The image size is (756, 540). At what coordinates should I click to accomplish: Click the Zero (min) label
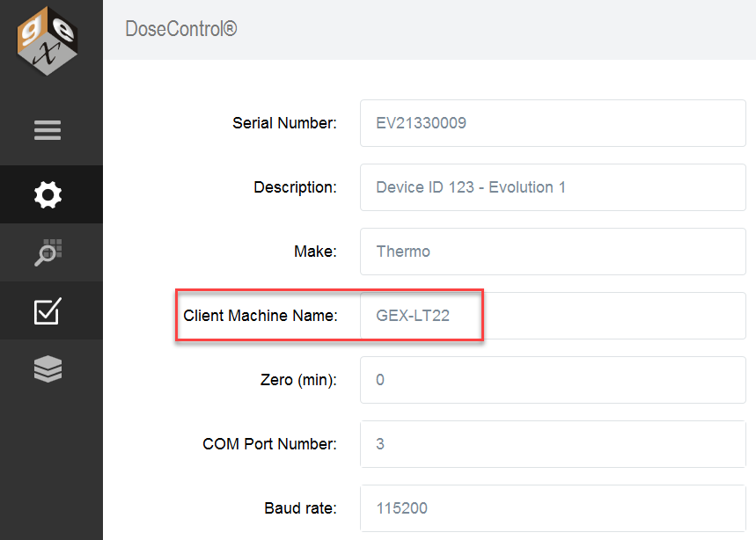click(x=298, y=380)
